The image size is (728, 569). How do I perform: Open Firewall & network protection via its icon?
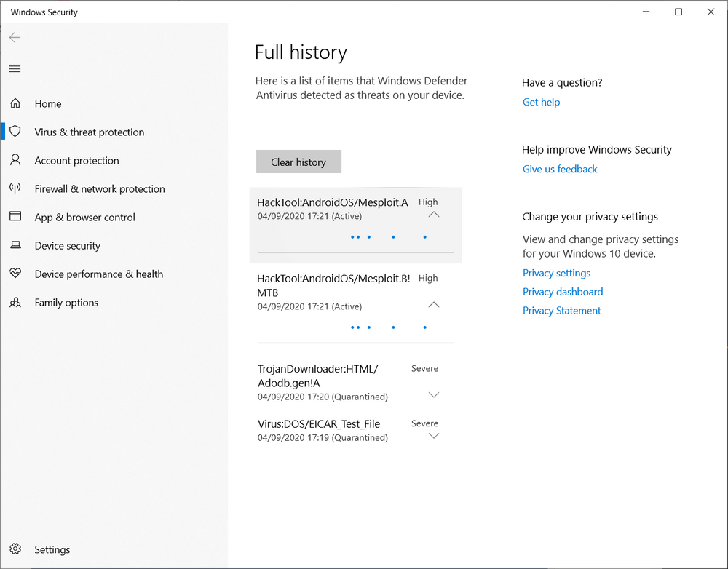click(15, 188)
